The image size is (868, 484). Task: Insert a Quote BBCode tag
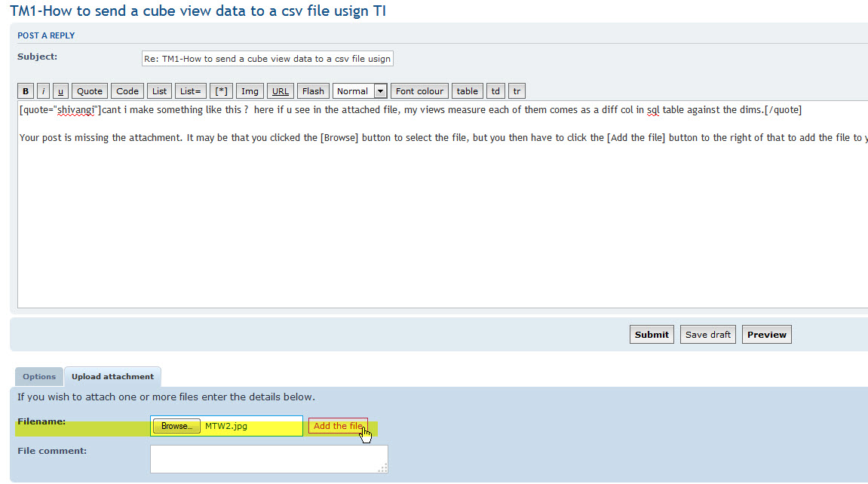coord(90,91)
